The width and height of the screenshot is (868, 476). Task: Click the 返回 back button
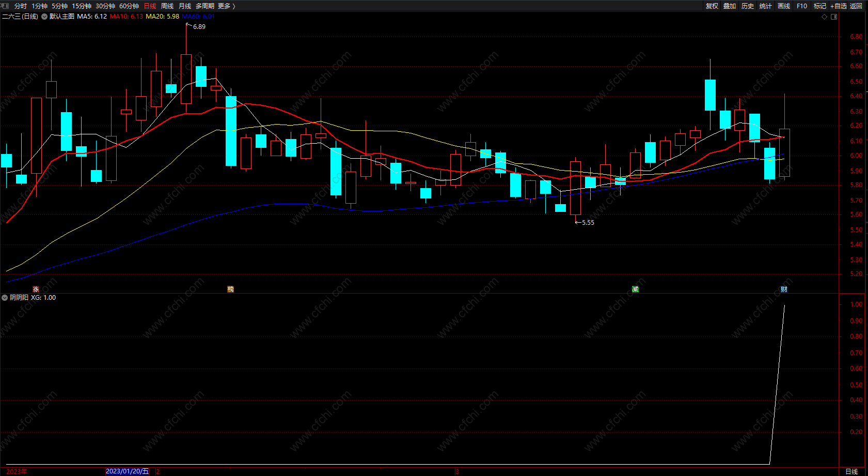pyautogui.click(x=856, y=6)
